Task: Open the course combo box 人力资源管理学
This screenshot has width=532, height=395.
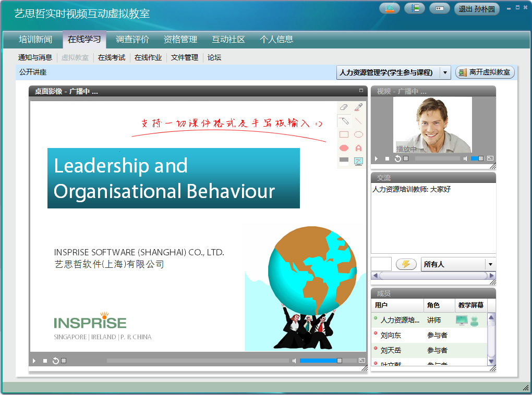Action: click(394, 72)
